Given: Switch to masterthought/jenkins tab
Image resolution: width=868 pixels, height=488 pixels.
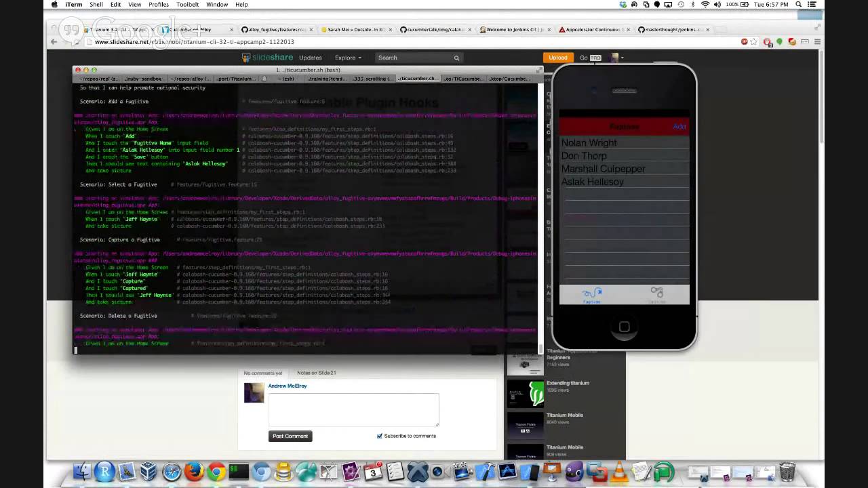Looking at the screenshot, I should 673,30.
